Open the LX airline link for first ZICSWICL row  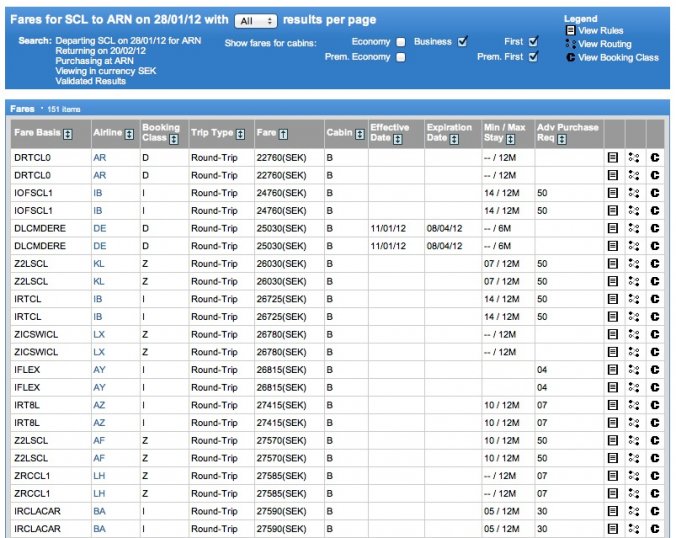click(x=99, y=334)
